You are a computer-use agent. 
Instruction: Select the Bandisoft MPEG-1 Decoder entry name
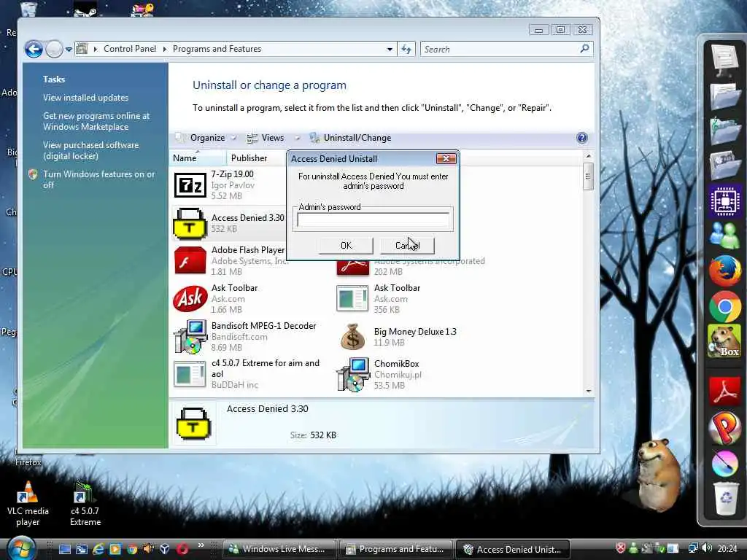pyautogui.click(x=263, y=326)
